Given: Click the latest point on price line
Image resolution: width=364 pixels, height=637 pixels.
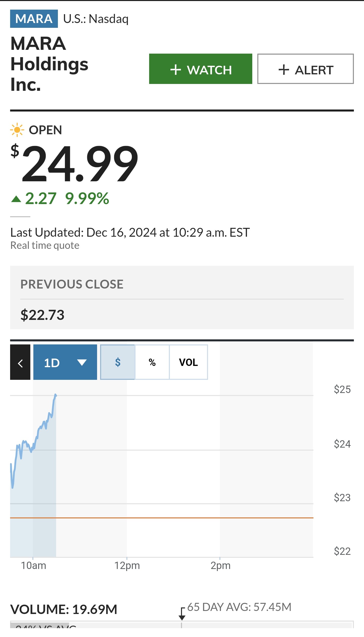Looking at the screenshot, I should [x=55, y=395].
